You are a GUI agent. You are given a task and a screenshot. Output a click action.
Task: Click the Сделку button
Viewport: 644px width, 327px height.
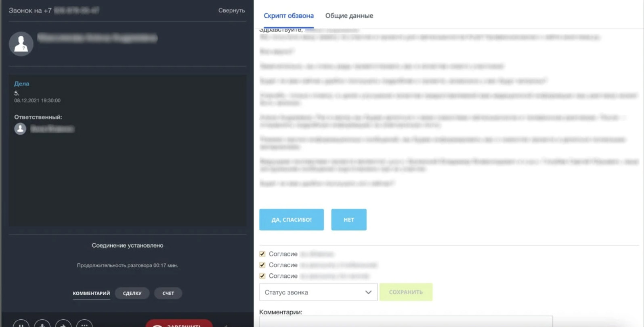(x=132, y=293)
